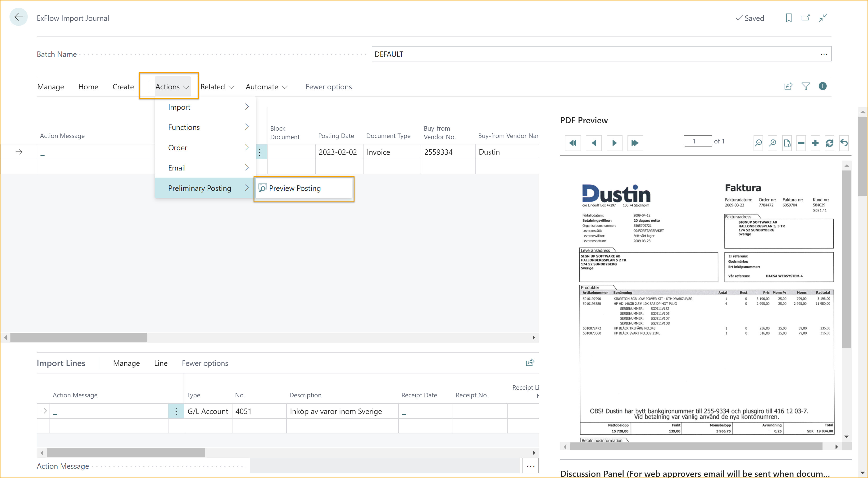Open the information pane icon
Image resolution: width=868 pixels, height=478 pixels.
pos(822,87)
